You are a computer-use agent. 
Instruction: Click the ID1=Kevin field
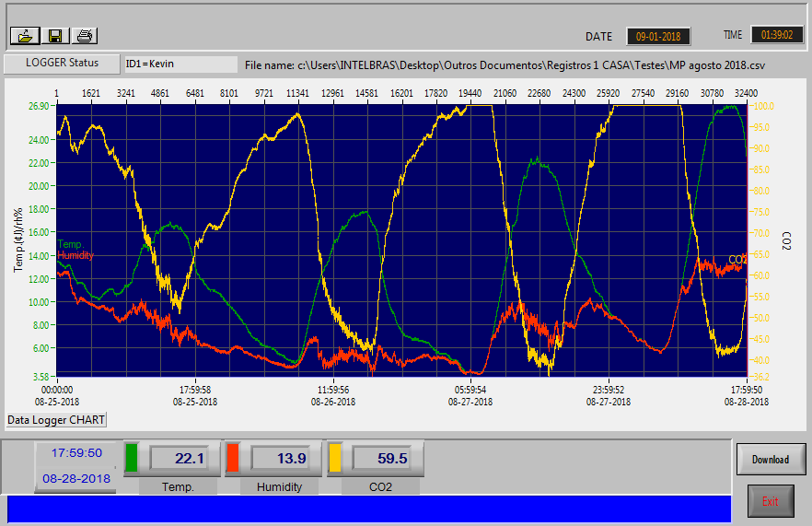[x=180, y=64]
